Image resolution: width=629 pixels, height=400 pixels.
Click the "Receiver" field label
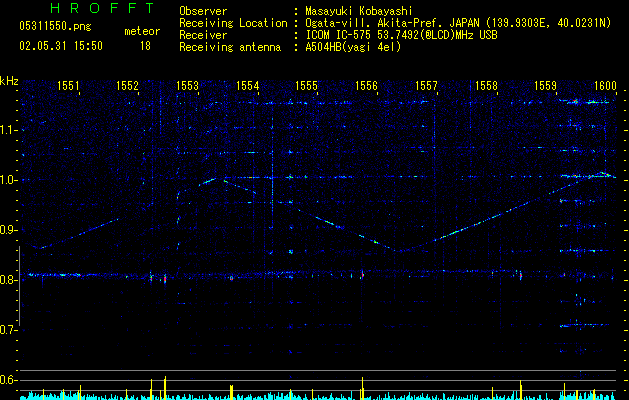[x=203, y=35]
